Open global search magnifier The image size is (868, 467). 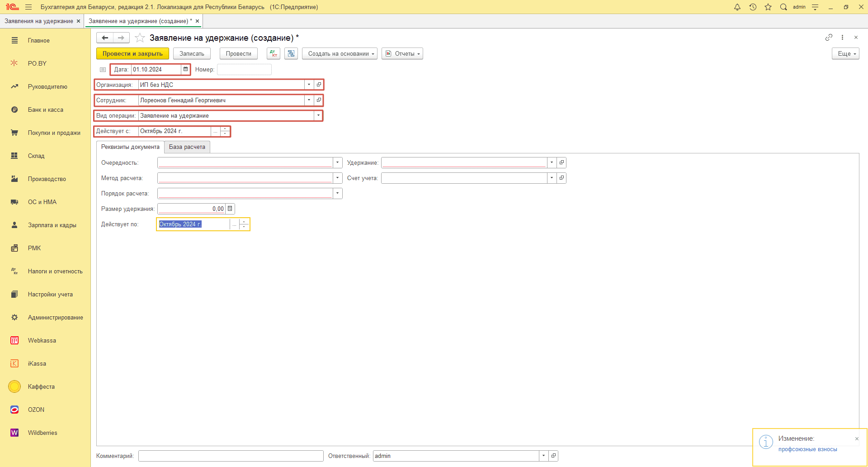point(783,7)
